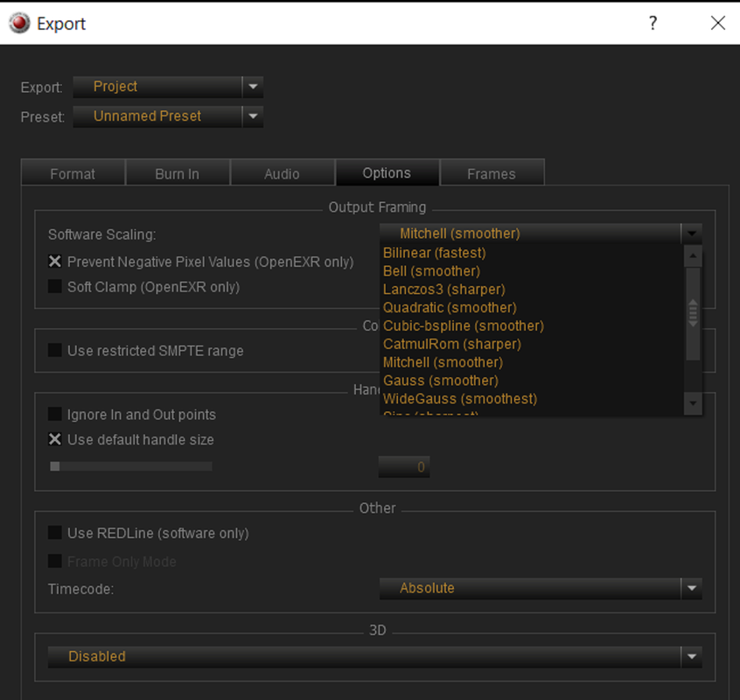
Task: Switch to the Format tab
Action: (73, 173)
